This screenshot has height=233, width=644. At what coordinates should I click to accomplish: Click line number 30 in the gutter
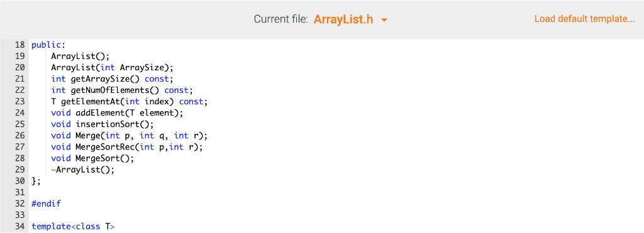click(x=20, y=180)
